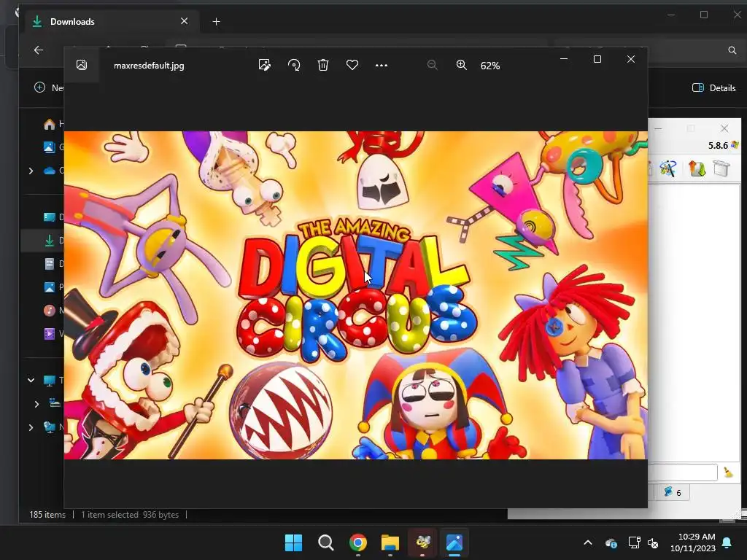
Task: Open Google Chrome from the taskbar
Action: 357,542
